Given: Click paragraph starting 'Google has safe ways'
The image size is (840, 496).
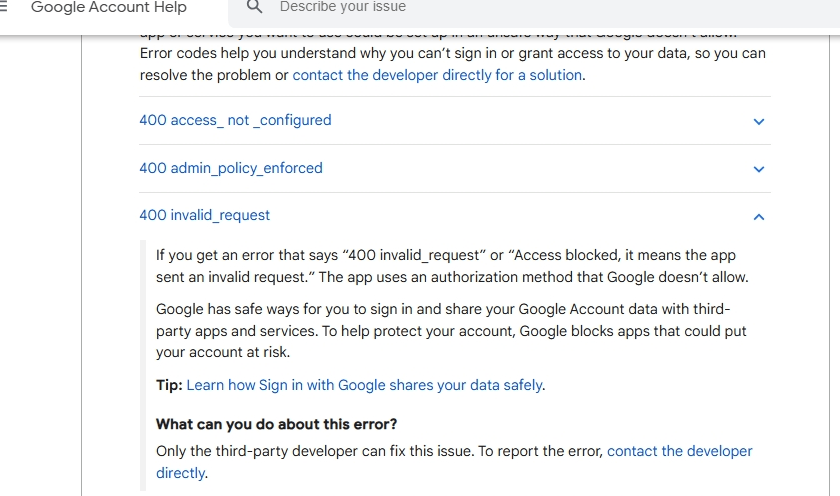Looking at the screenshot, I should [451, 330].
